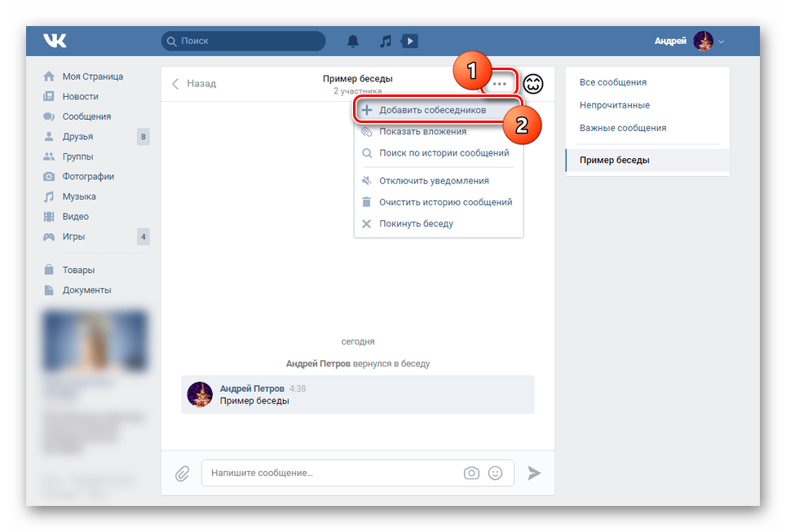786x532 pixels.
Task: Select Пример беседы in right panel
Action: click(x=647, y=160)
